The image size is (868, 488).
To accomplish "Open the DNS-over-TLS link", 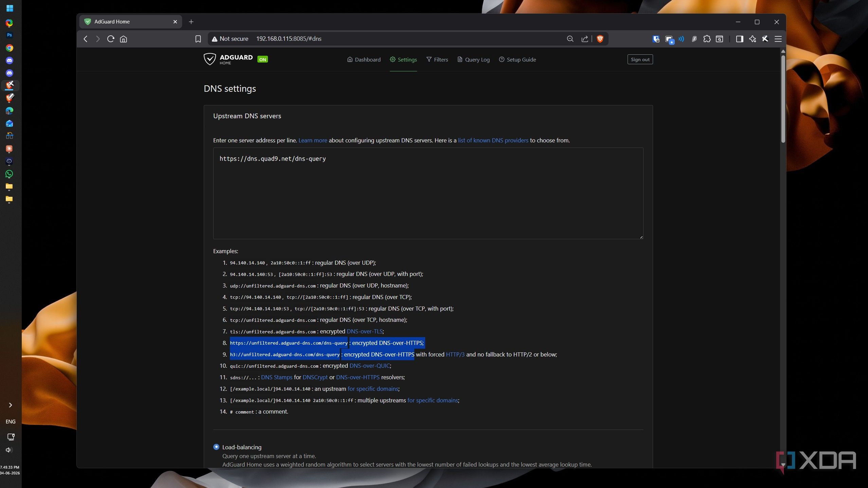I will pos(364,331).
